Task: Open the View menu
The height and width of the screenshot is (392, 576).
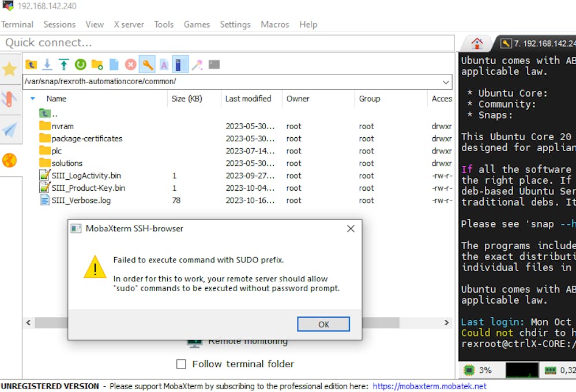Action: [95, 24]
